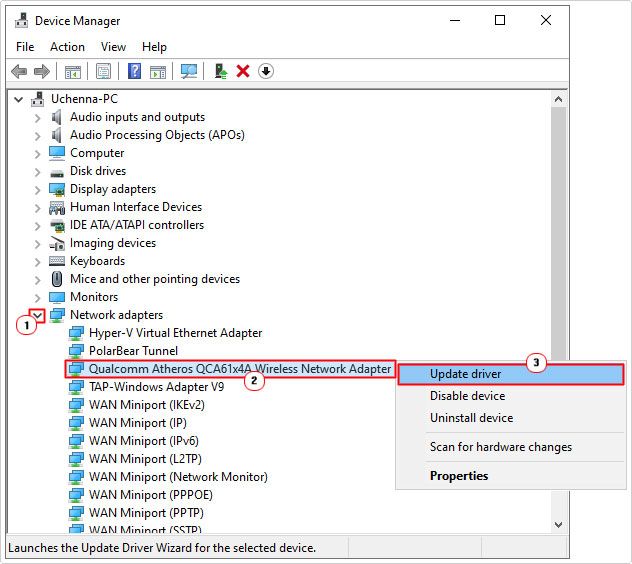Click the Audio Processing Objects speaker icon
This screenshot has width=632, height=564.
pos(57,135)
